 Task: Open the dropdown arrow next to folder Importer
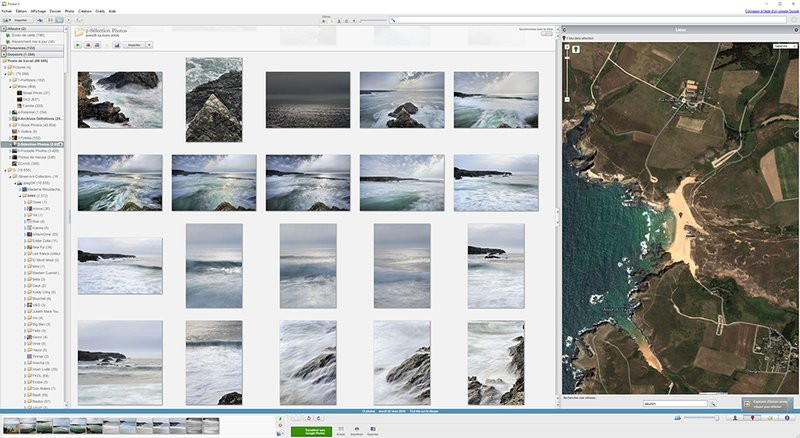[149, 45]
